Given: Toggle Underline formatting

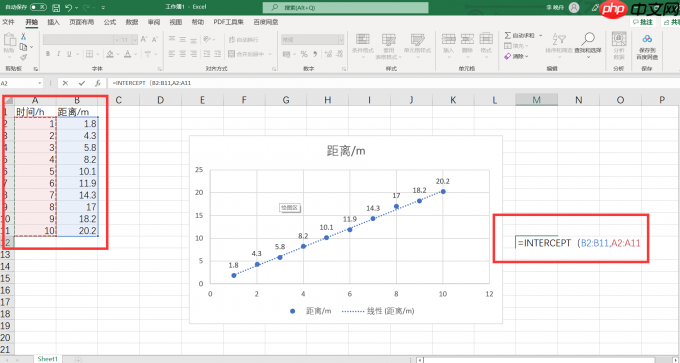Looking at the screenshot, I should tap(69, 54).
